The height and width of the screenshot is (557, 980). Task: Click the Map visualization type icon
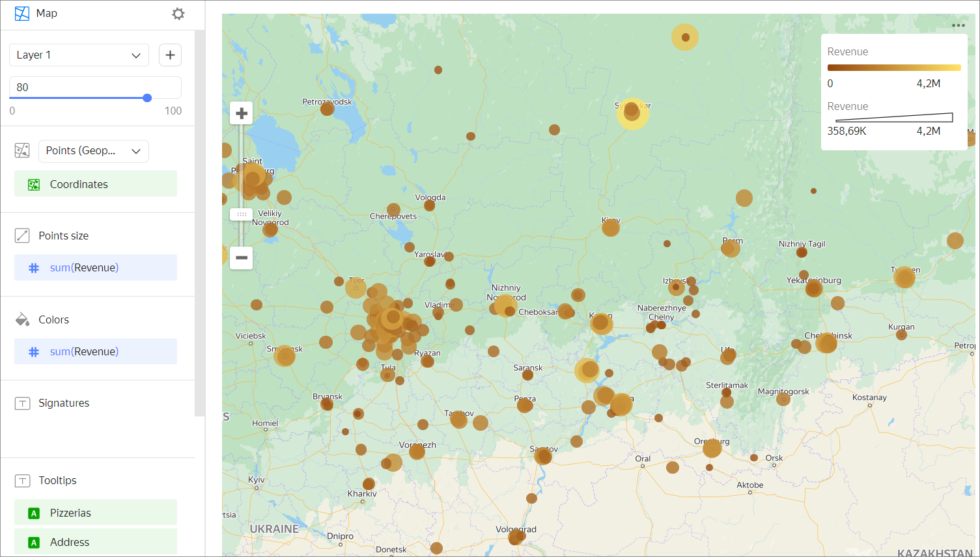tap(22, 14)
